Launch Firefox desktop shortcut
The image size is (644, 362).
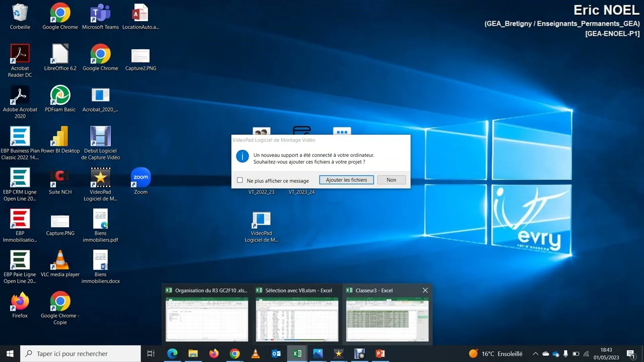coord(20,305)
